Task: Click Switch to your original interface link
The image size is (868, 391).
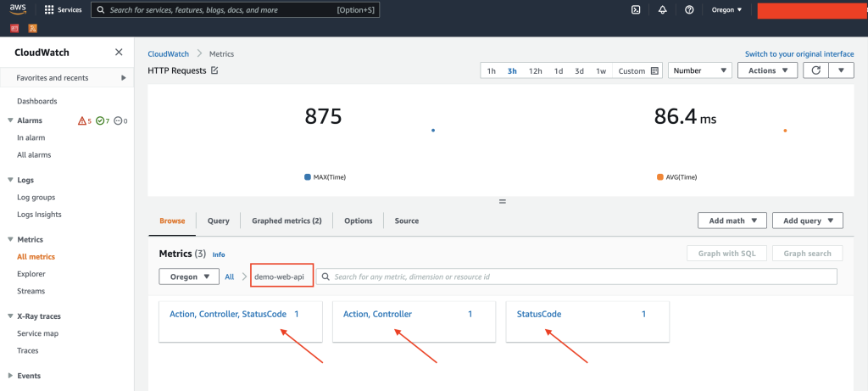Action: click(x=799, y=53)
